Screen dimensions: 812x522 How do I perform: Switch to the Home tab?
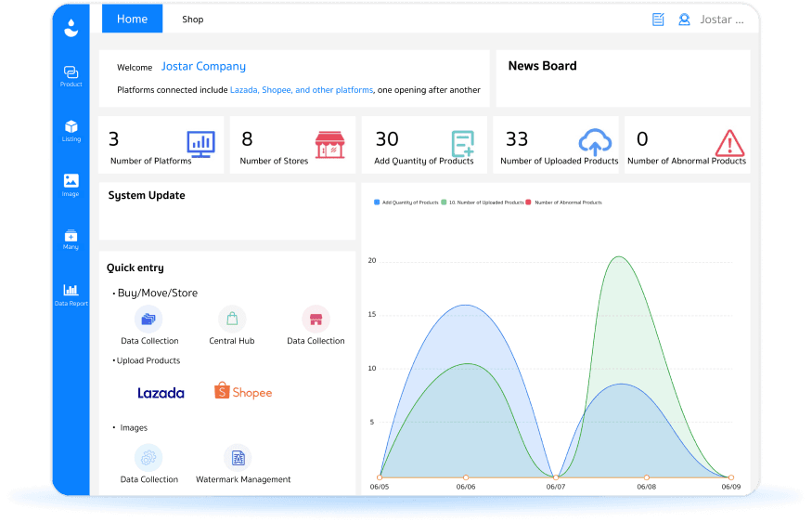132,20
